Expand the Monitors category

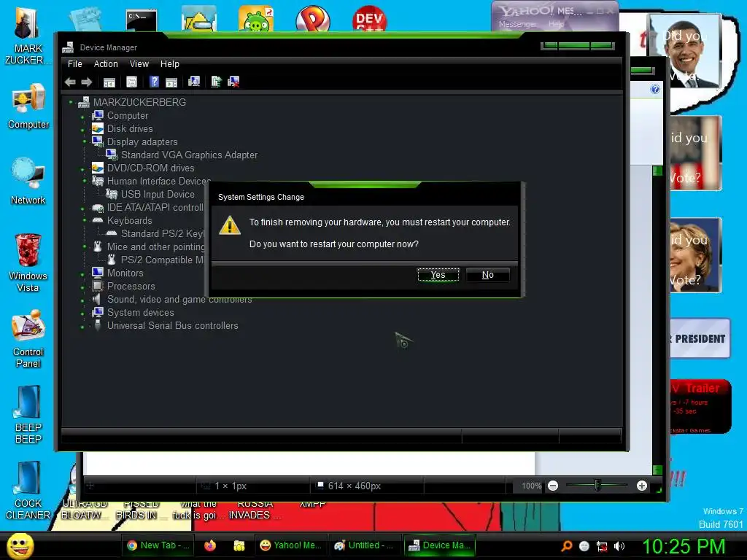click(83, 274)
